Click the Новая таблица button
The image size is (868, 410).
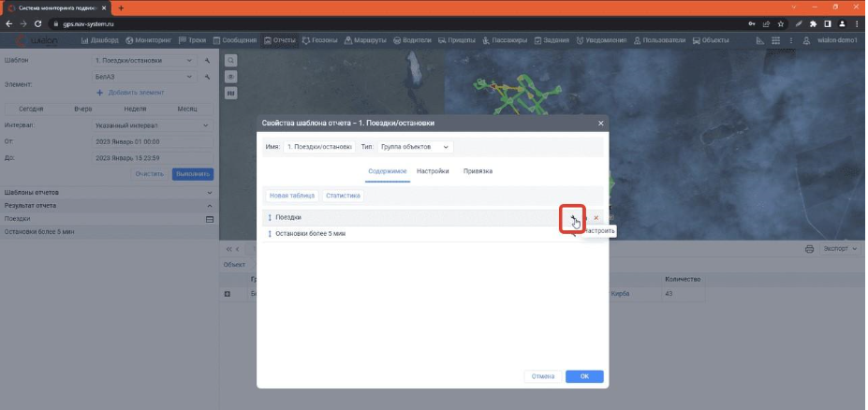pyautogui.click(x=291, y=196)
